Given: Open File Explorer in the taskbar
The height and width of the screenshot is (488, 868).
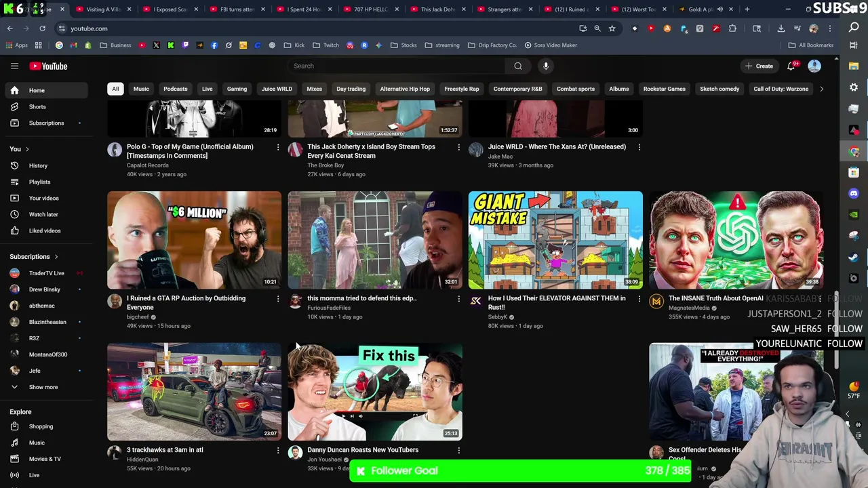Looking at the screenshot, I should [854, 66].
